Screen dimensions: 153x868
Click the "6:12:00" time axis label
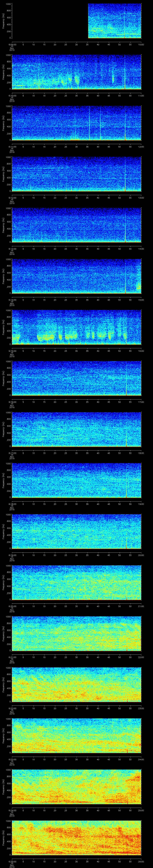pos(12,198)
